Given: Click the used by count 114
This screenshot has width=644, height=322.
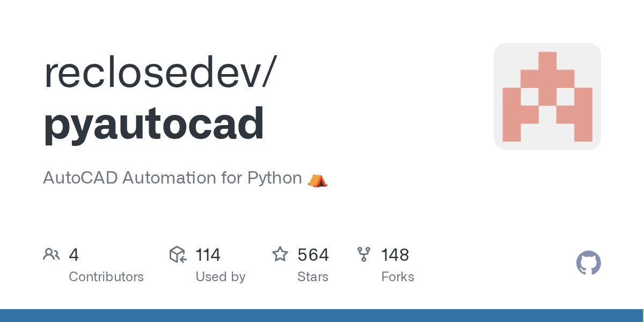Looking at the screenshot, I should pyautogui.click(x=208, y=255).
